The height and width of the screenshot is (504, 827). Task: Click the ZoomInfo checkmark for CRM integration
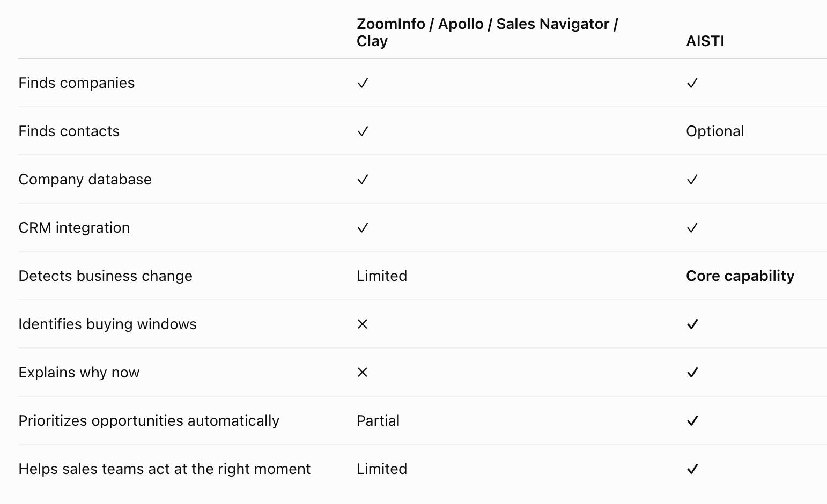click(363, 228)
